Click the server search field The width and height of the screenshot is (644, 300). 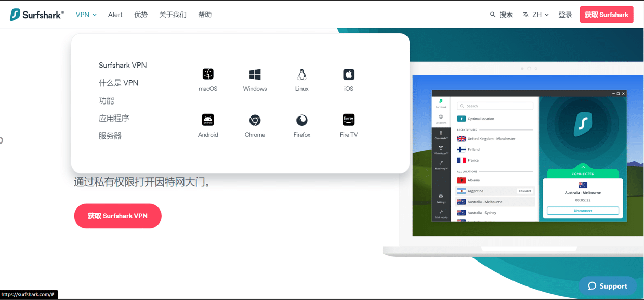coord(494,105)
